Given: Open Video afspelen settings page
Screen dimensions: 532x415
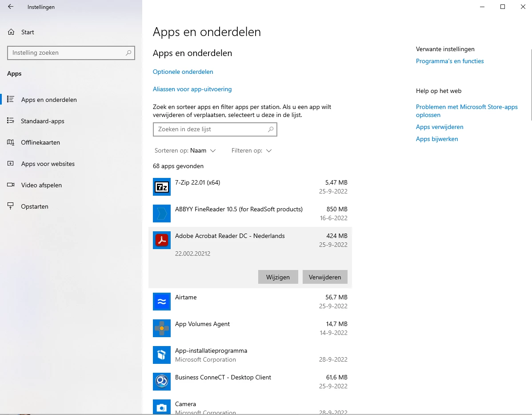Looking at the screenshot, I should [x=71, y=185].
